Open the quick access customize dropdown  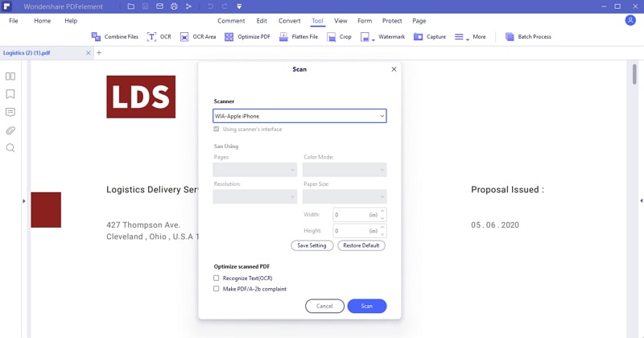pyautogui.click(x=239, y=6)
